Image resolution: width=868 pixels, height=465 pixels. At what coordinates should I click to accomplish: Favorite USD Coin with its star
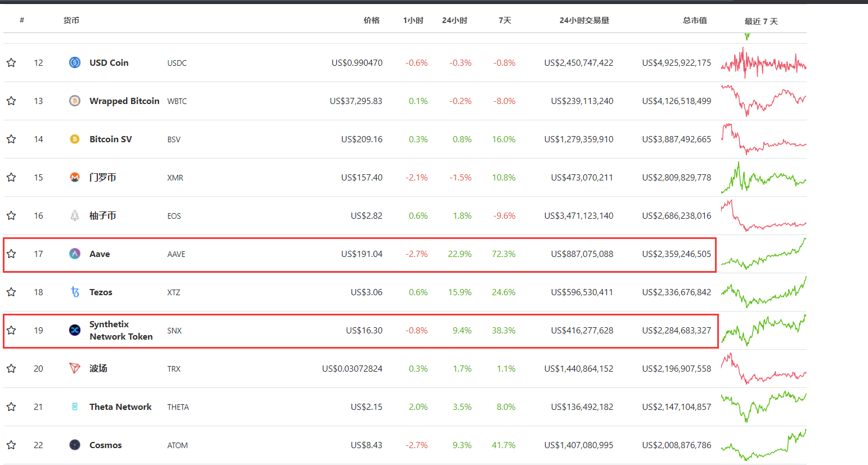pos(11,62)
